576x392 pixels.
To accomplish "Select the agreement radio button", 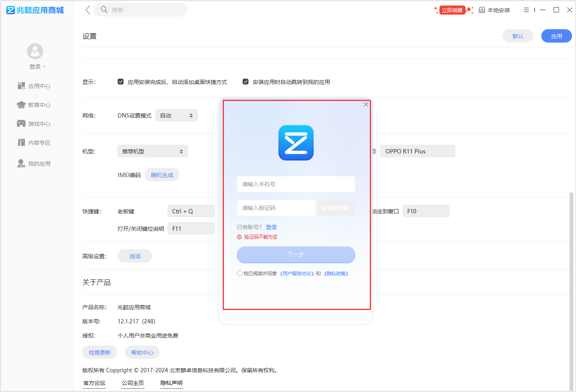I will tap(240, 273).
